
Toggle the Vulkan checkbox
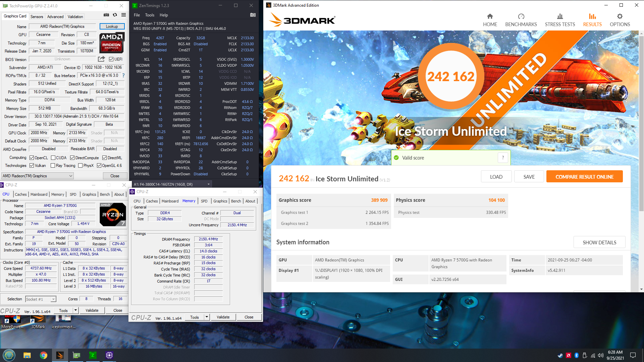point(32,166)
